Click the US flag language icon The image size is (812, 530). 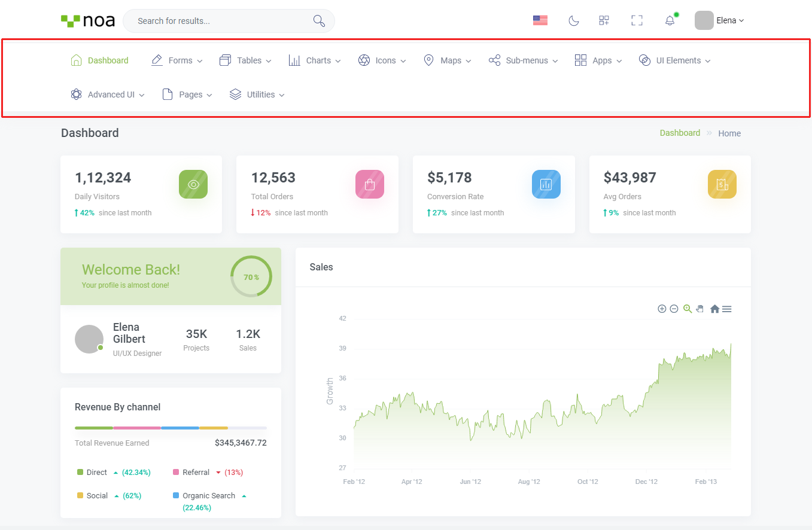tap(540, 21)
